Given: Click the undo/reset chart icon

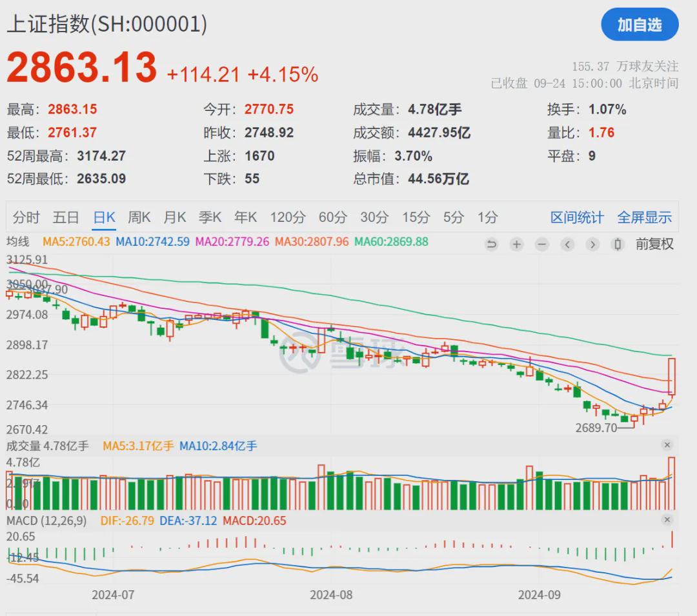Looking at the screenshot, I should pos(491,244).
